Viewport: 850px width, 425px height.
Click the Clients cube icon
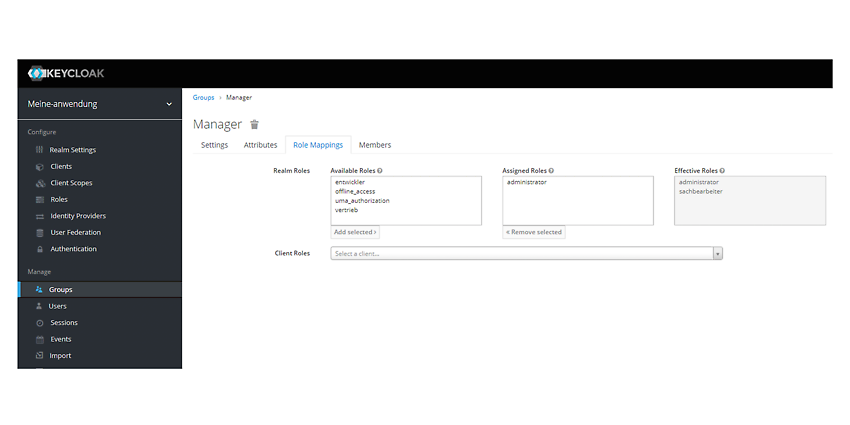point(40,166)
